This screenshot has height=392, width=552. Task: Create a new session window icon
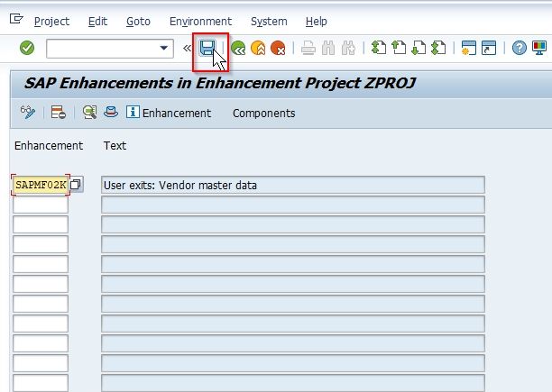point(468,48)
